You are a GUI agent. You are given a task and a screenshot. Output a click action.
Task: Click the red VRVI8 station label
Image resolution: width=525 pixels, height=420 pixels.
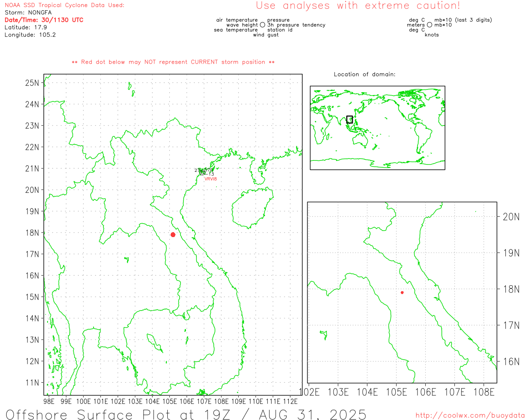[x=210, y=179]
